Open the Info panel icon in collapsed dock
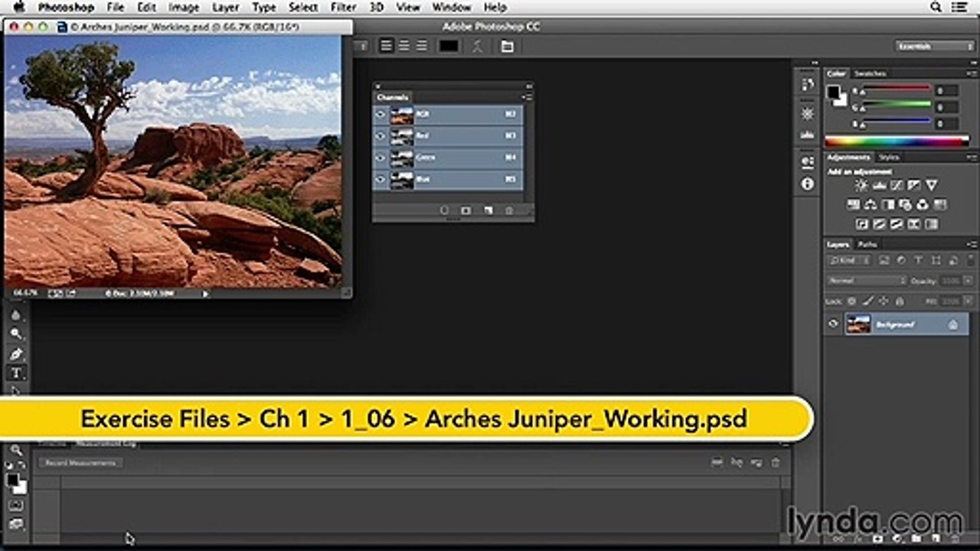 807,184
